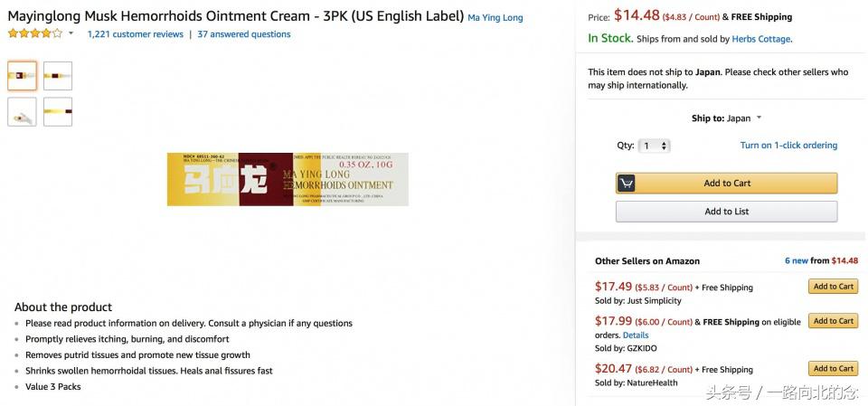Click the main Add to Cart button
The height and width of the screenshot is (406, 868).
[x=727, y=184]
